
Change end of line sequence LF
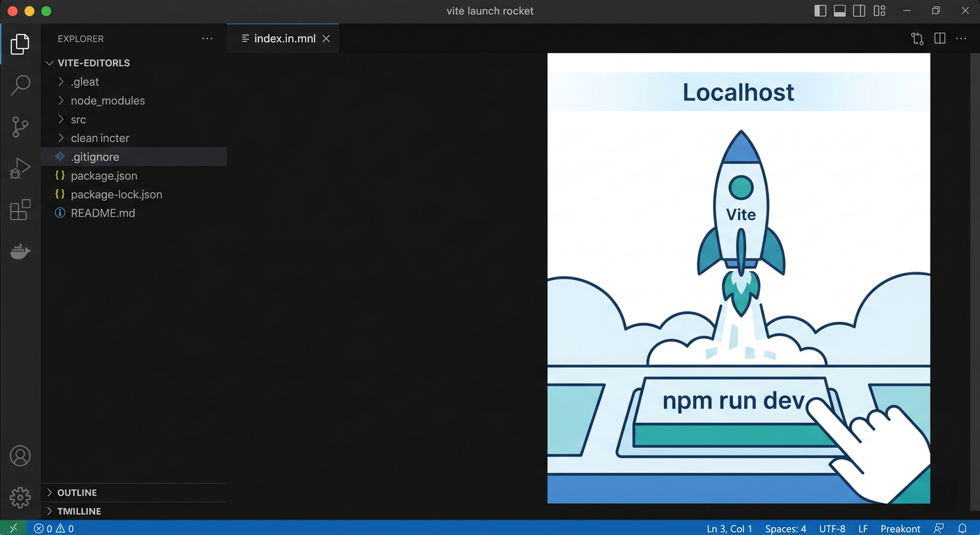click(863, 529)
